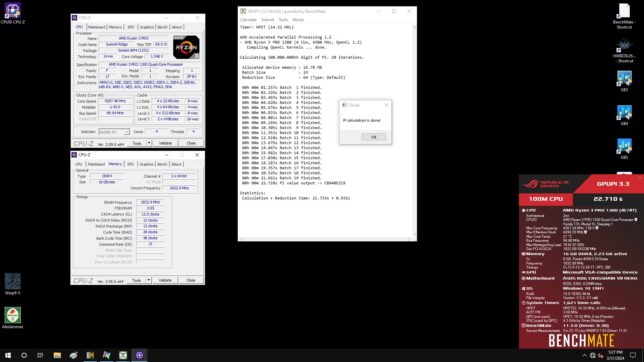Click GPUPI horizontal scrollbar right arrow

(409, 239)
